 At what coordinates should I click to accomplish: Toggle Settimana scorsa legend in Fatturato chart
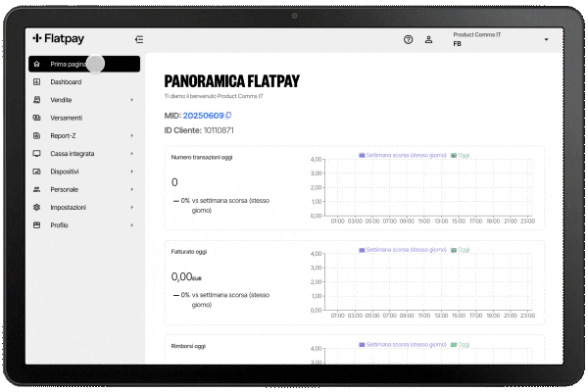403,250
